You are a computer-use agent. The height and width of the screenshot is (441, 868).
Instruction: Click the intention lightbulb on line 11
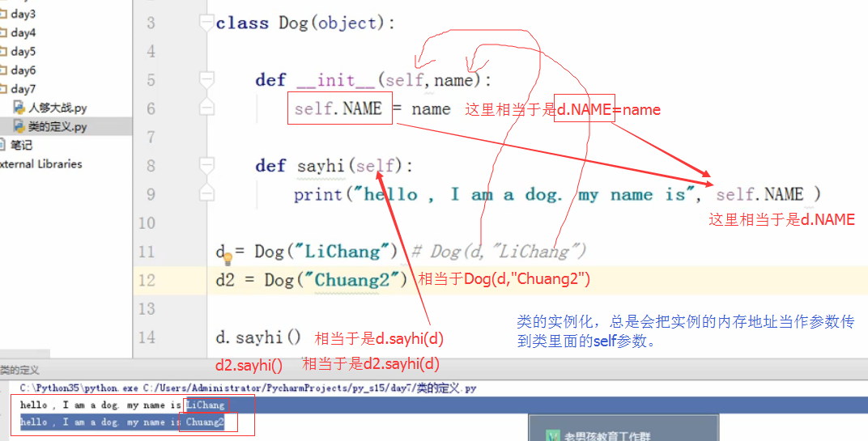coord(228,258)
